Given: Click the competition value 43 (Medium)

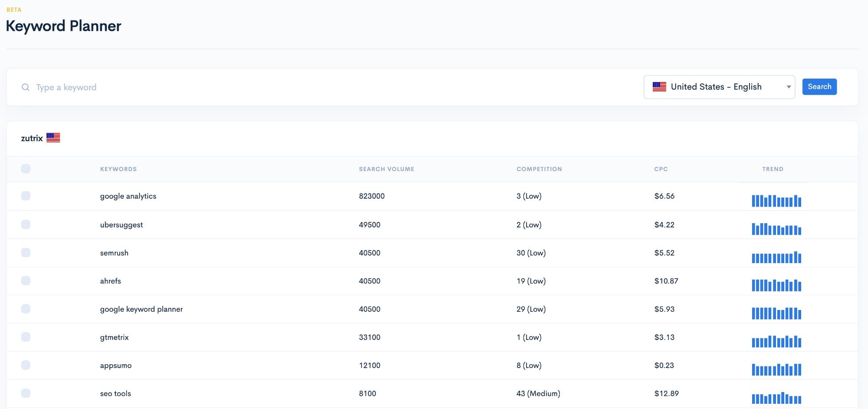Looking at the screenshot, I should click(x=539, y=393).
